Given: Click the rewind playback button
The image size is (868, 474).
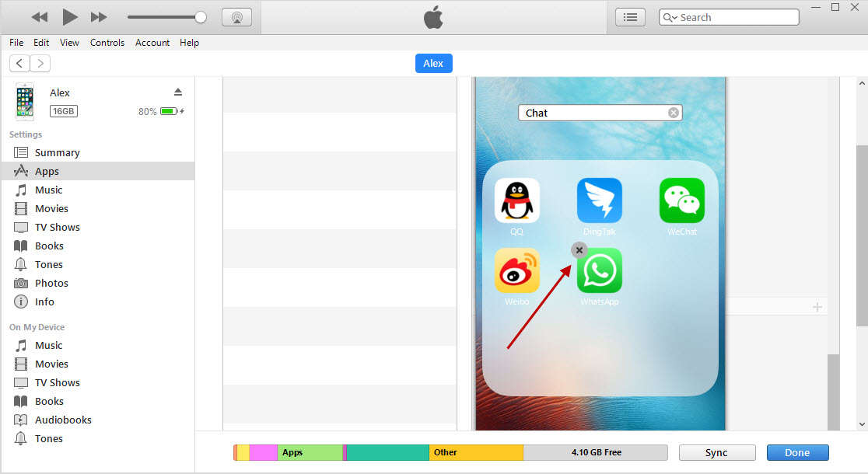Looking at the screenshot, I should tap(40, 17).
